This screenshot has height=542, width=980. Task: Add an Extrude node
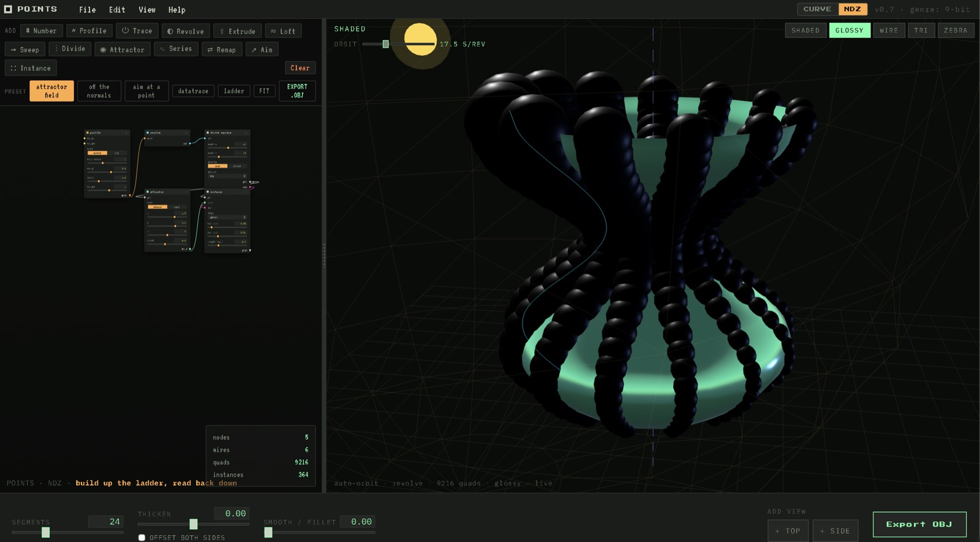238,31
